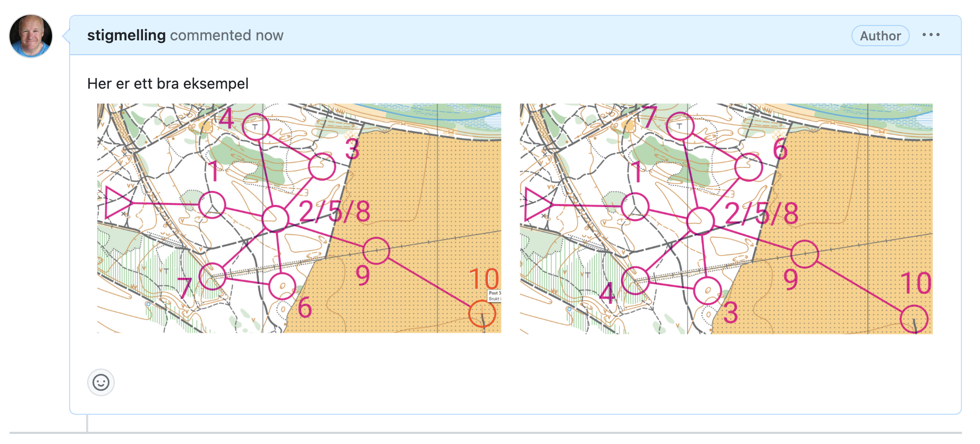The image size is (980, 444).
Task: Select the control 10 circle in the right map
Action: [x=914, y=319]
